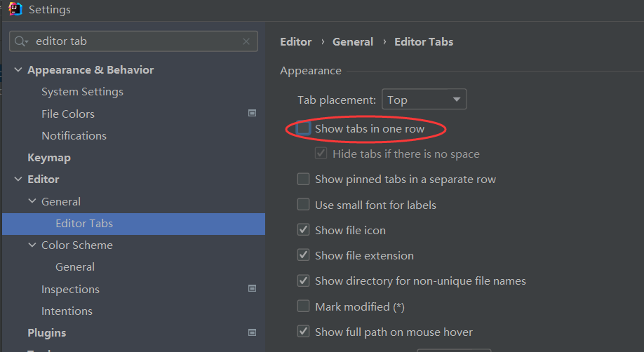
Task: Collapse the Editor tree node
Action: pyautogui.click(x=18, y=180)
